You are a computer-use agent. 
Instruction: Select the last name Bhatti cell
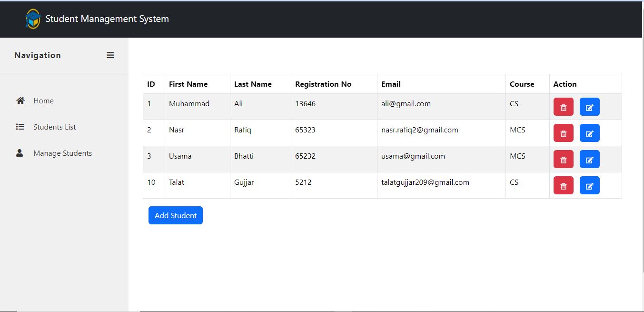(261, 159)
